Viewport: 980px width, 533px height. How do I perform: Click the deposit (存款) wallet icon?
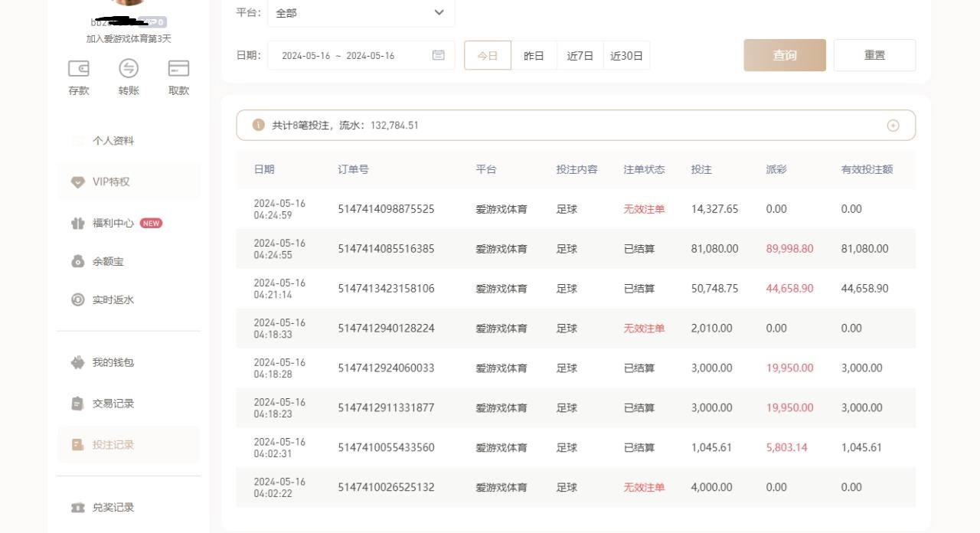[x=79, y=70]
